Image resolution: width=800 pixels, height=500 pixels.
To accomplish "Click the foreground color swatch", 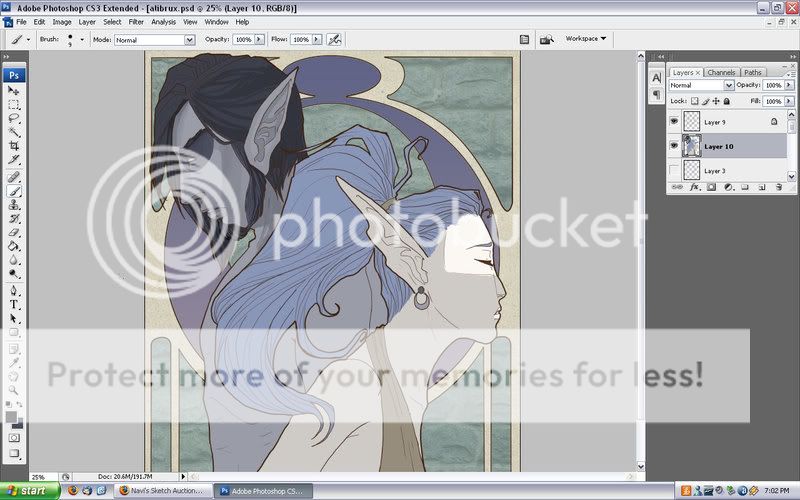I will click(11, 415).
